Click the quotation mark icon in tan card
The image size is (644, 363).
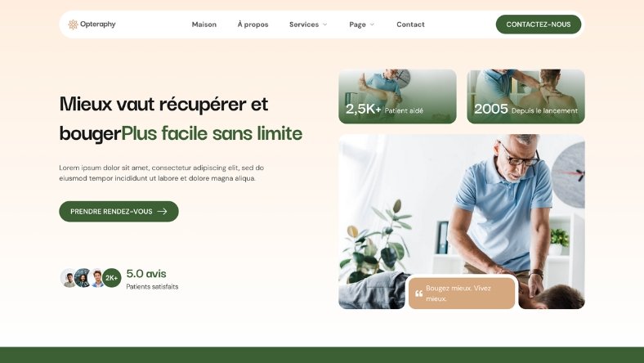point(418,294)
